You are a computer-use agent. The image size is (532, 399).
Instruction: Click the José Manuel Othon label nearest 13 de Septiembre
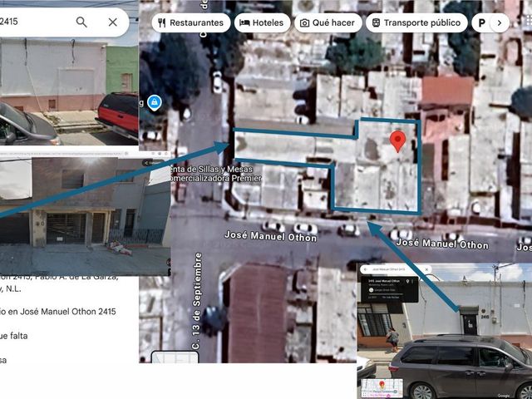[270, 235]
